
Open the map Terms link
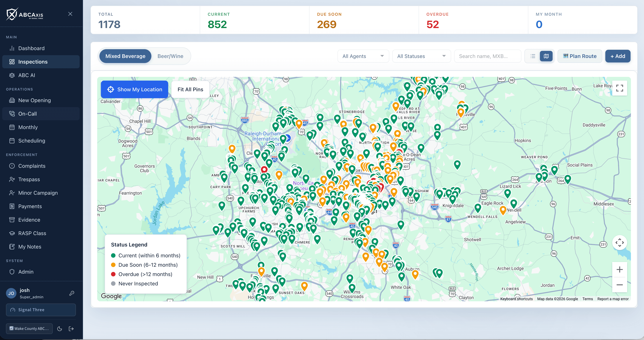[588, 299]
